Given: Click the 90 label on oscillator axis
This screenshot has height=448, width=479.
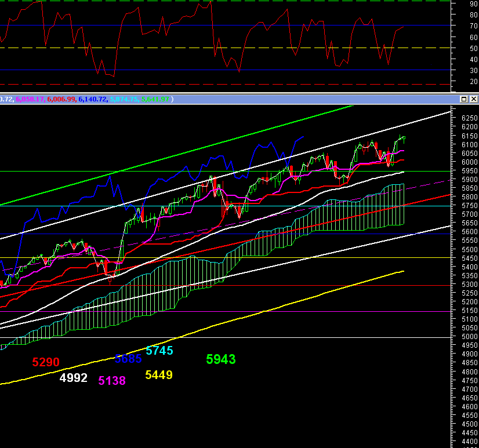Looking at the screenshot, I should [x=473, y=3].
